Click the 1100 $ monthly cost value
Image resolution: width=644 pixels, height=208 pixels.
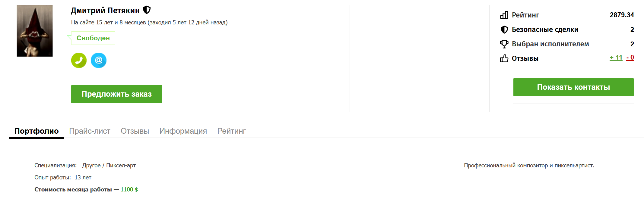tap(129, 190)
